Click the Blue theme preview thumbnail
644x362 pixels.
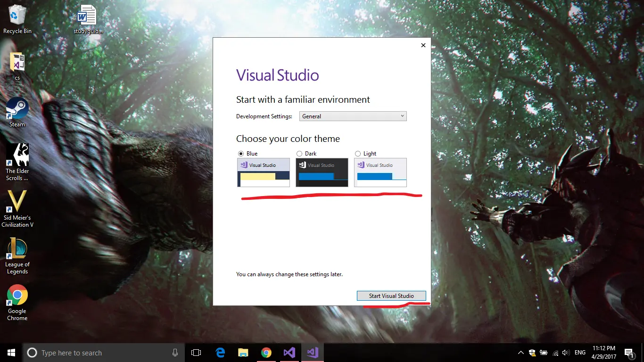pos(264,173)
